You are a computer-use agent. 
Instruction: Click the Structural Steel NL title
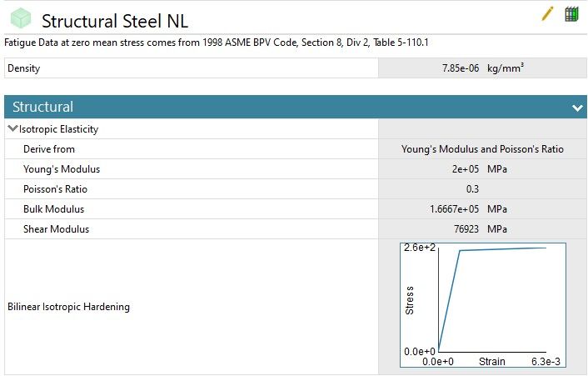[x=115, y=21]
